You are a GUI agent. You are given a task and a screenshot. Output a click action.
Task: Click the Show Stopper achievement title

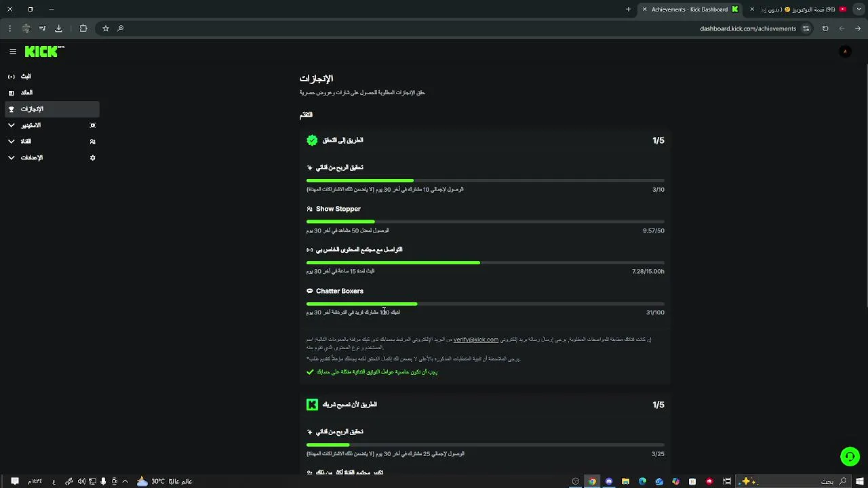[338, 209]
